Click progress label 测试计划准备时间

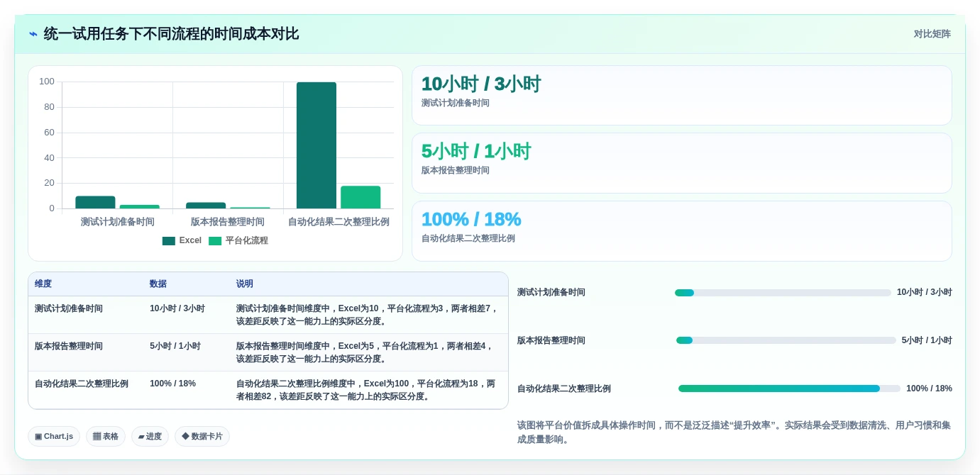click(551, 292)
